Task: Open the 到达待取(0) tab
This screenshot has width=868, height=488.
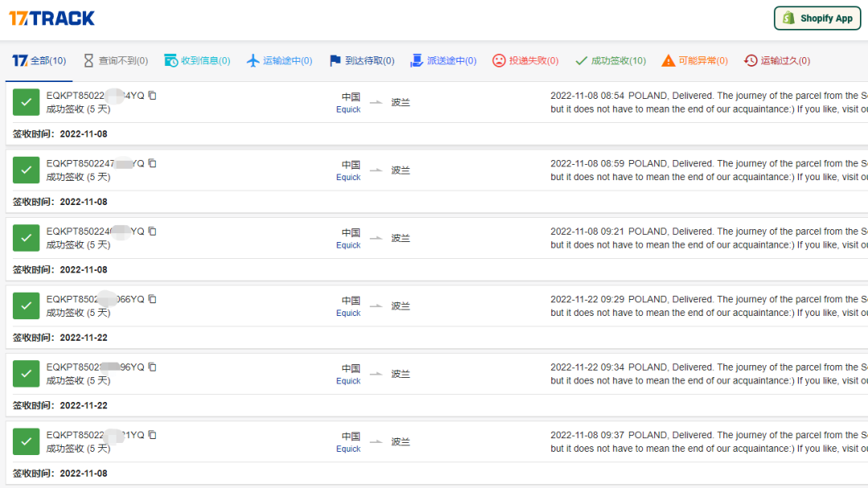Action: coord(362,60)
